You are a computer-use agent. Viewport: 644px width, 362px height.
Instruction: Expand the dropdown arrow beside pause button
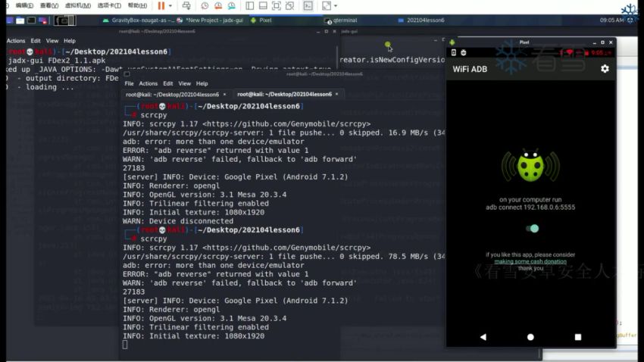pos(171,5)
